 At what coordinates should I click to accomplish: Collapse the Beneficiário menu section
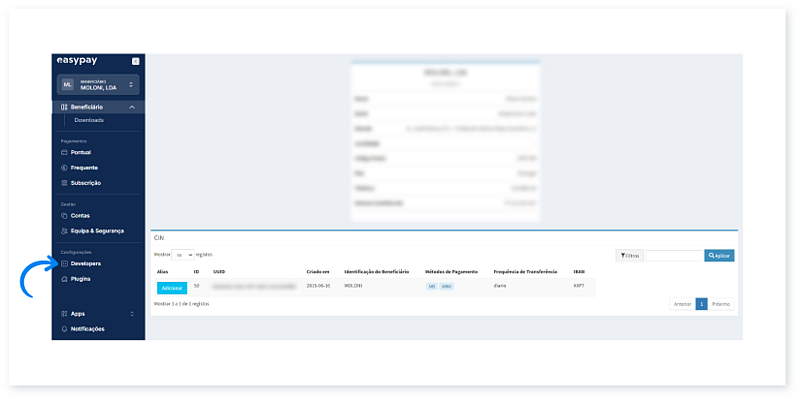131,107
